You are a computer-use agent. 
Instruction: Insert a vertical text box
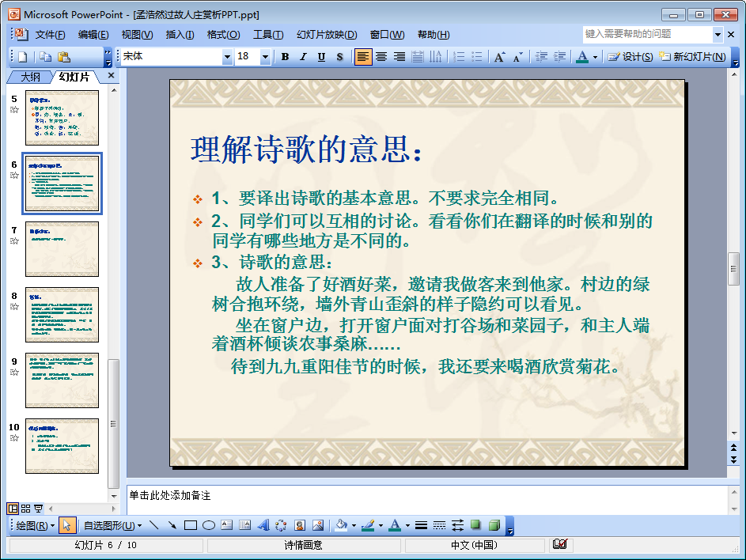tap(245, 525)
